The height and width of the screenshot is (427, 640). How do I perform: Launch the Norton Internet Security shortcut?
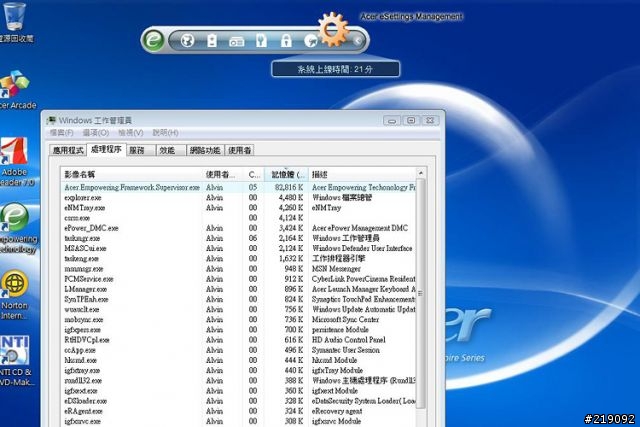coord(15,295)
